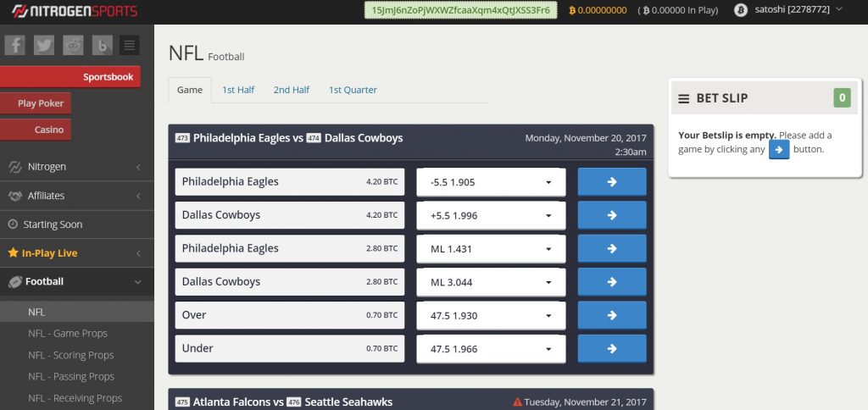Open the Over 47.5 1.930 dropdown
Image resolution: width=868 pixels, height=410 pixels.
pos(491,315)
